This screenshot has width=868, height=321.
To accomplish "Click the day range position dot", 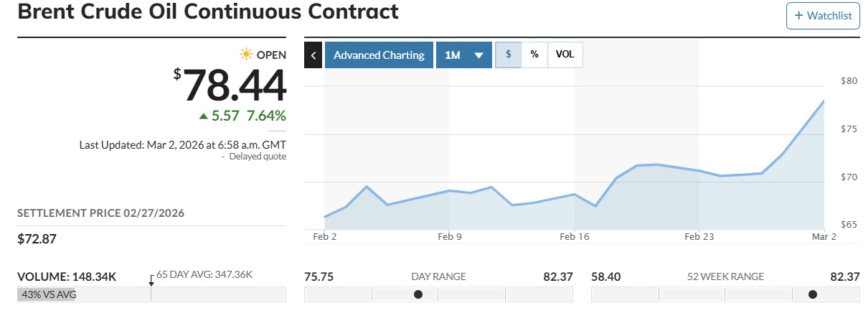I will coord(418,294).
